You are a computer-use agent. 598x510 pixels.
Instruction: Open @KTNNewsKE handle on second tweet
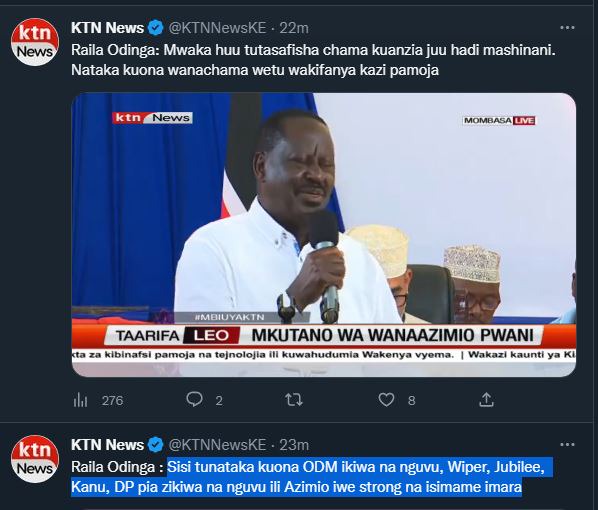click(x=217, y=445)
